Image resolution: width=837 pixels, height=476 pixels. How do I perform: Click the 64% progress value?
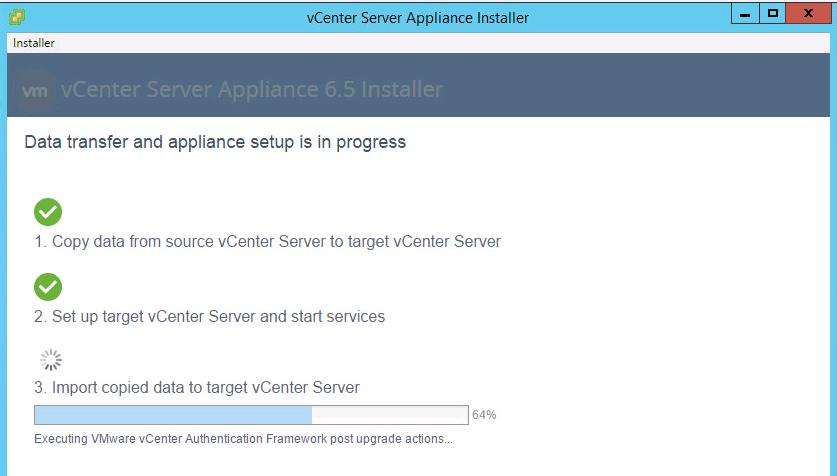[484, 415]
